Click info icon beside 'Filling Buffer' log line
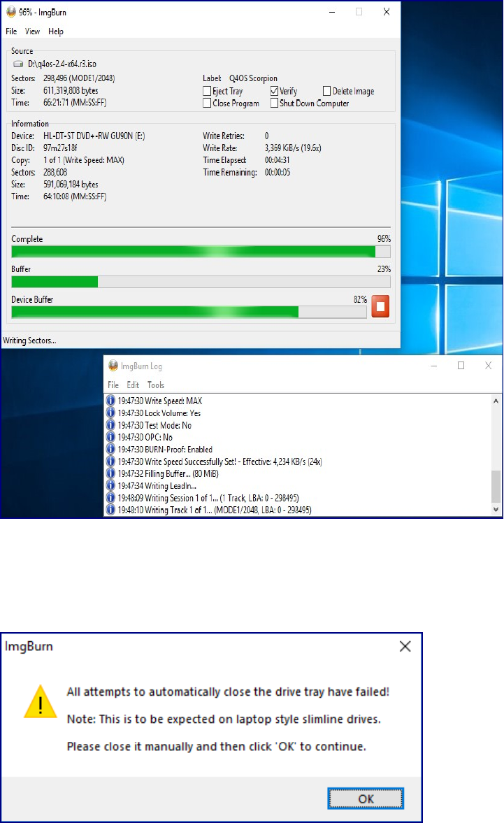The width and height of the screenshot is (504, 823). [x=110, y=473]
